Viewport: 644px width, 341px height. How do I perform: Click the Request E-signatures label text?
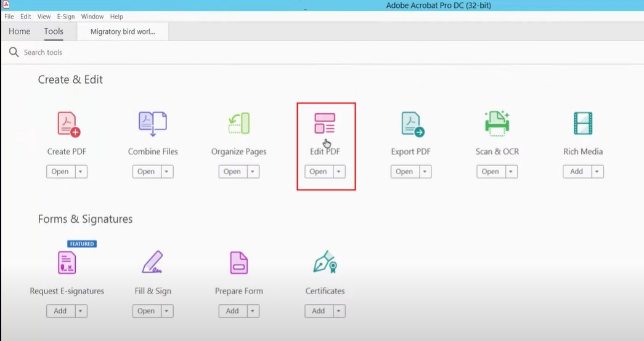(x=67, y=291)
